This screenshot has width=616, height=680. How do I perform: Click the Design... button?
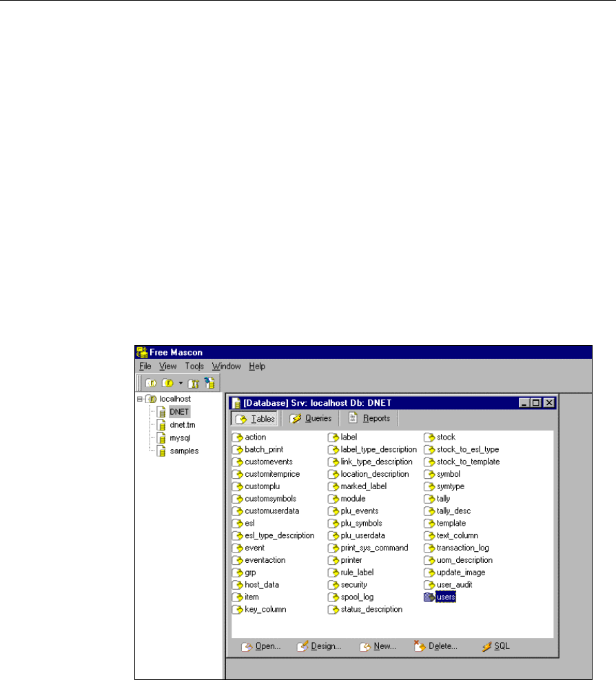coord(319,647)
